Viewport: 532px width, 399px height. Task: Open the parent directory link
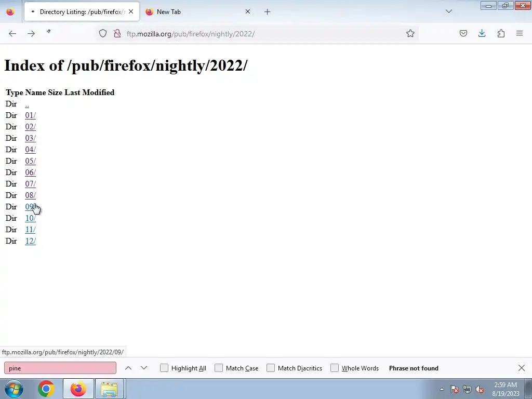pyautogui.click(x=27, y=104)
